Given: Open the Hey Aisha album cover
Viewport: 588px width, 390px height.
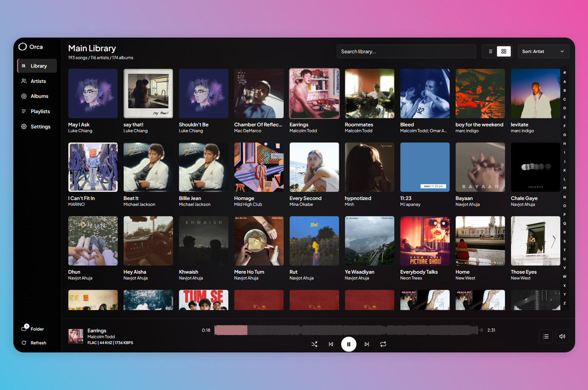Looking at the screenshot, I should pos(148,241).
